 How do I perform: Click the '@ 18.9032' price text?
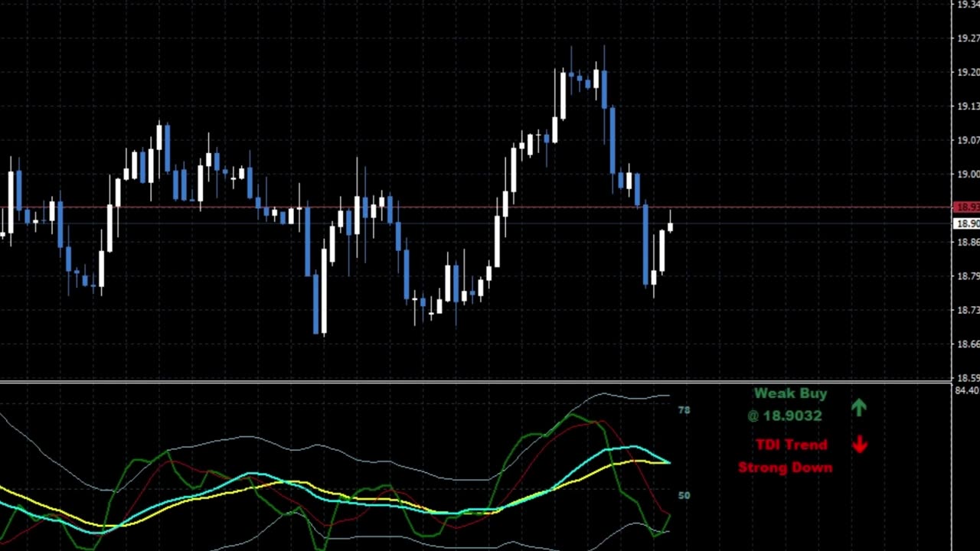point(785,416)
